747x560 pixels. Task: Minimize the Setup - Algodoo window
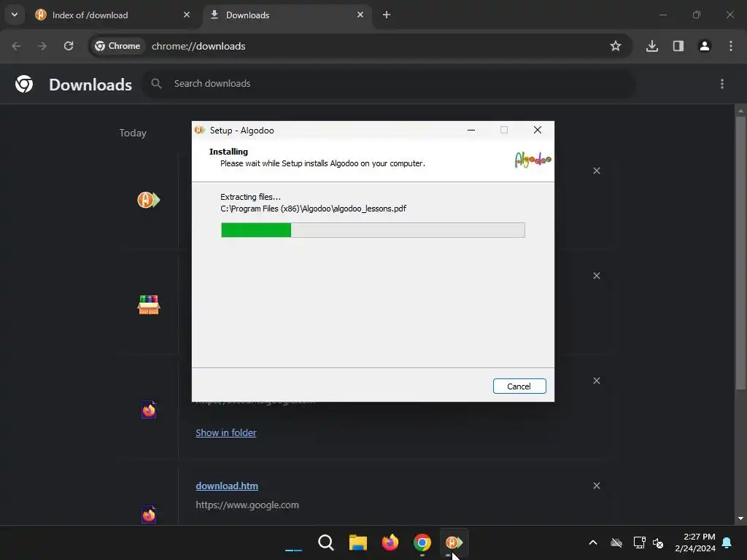click(471, 130)
